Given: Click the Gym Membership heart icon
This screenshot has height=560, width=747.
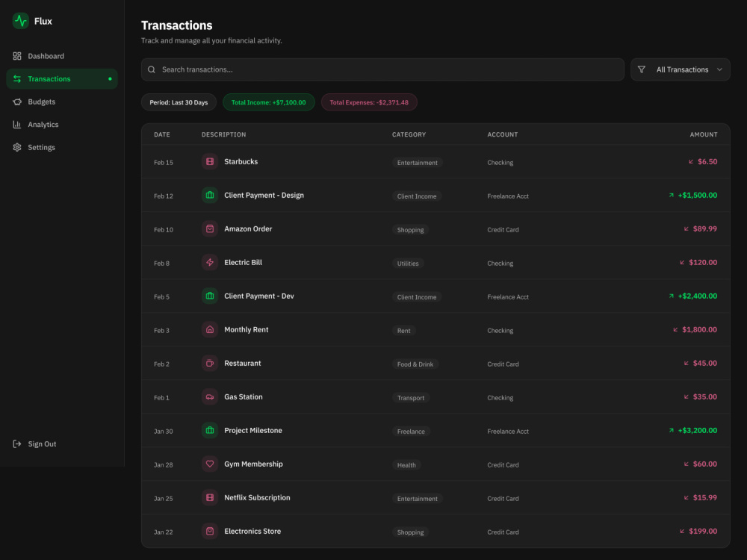Looking at the screenshot, I should 210,464.
